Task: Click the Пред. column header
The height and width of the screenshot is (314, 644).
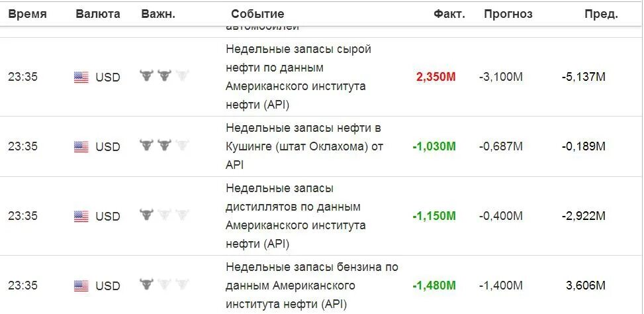Action: pyautogui.click(x=601, y=14)
